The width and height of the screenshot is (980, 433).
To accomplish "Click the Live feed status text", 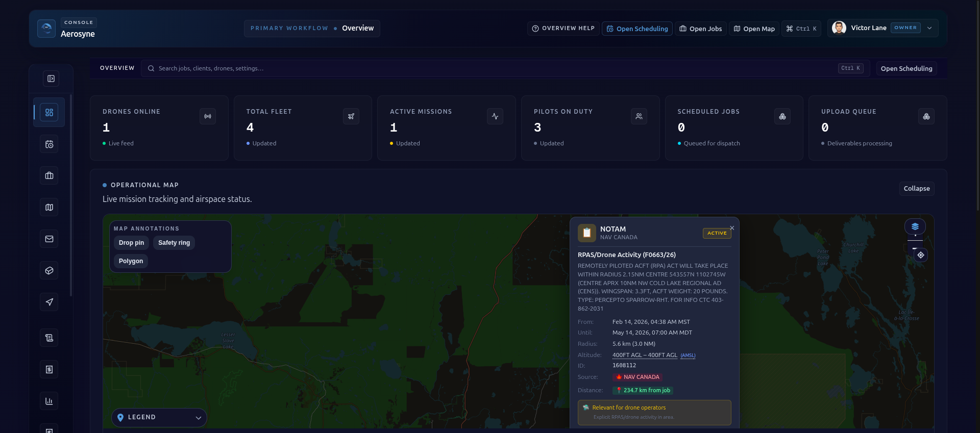I will click(x=121, y=144).
